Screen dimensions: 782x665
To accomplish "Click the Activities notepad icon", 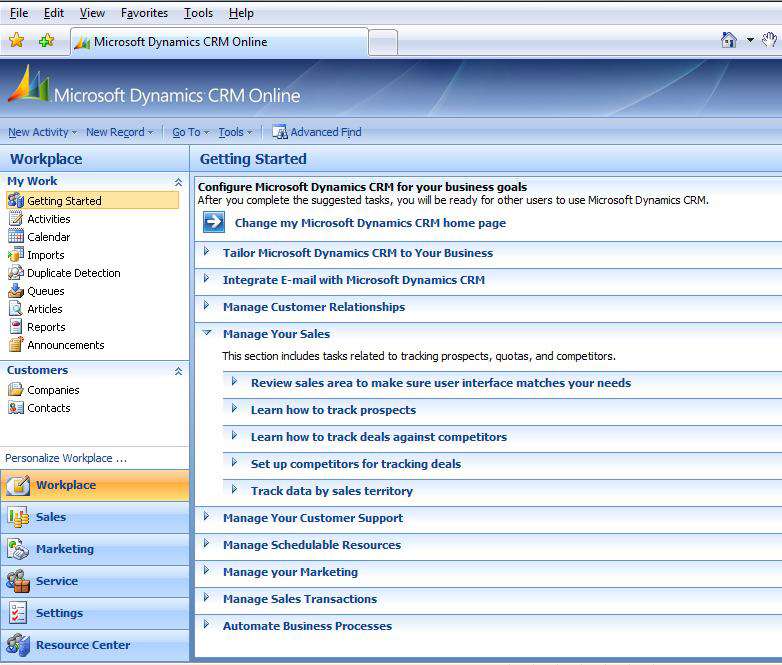I will pyautogui.click(x=16, y=219).
